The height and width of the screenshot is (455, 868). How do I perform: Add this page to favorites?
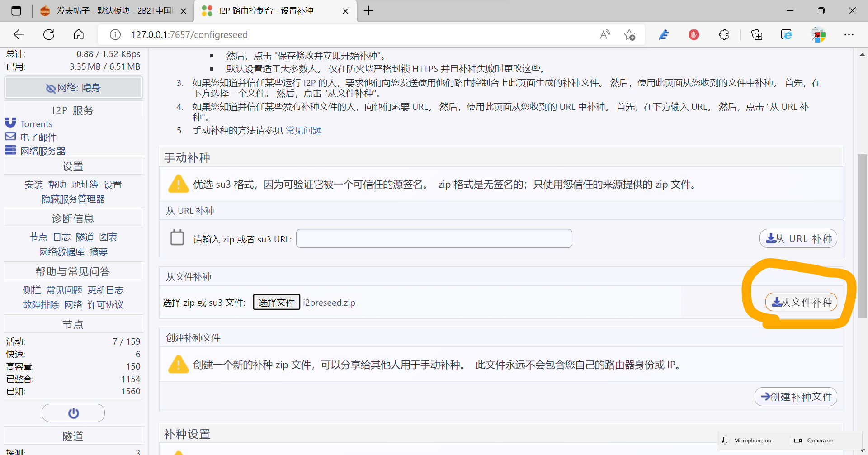click(629, 35)
